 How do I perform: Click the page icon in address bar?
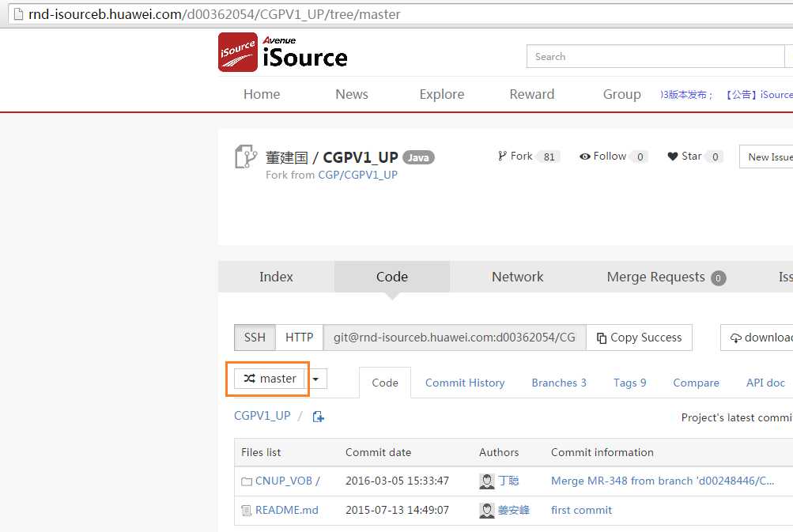[18, 14]
